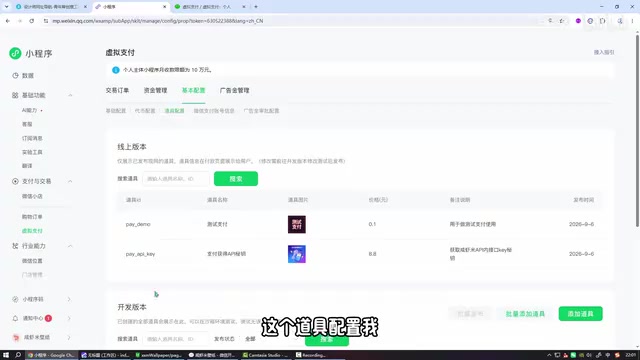Open 订阅消息 in the sidebar
Viewport: 640px width, 360px height.
[32, 138]
